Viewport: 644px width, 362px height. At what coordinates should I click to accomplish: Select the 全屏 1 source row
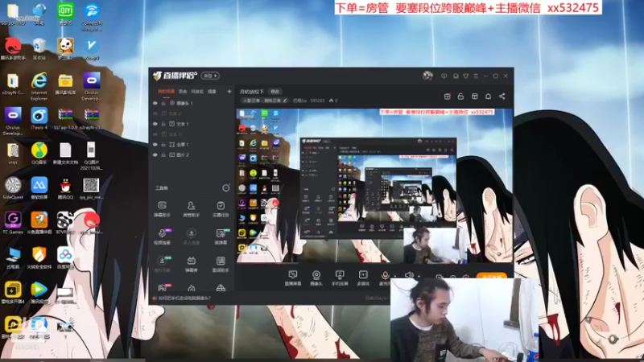pos(191,145)
